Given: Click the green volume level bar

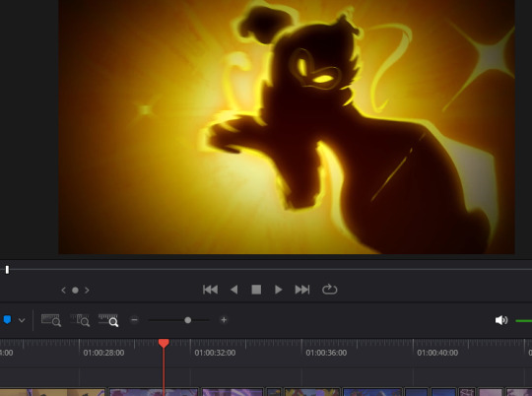Looking at the screenshot, I should click(x=523, y=321).
